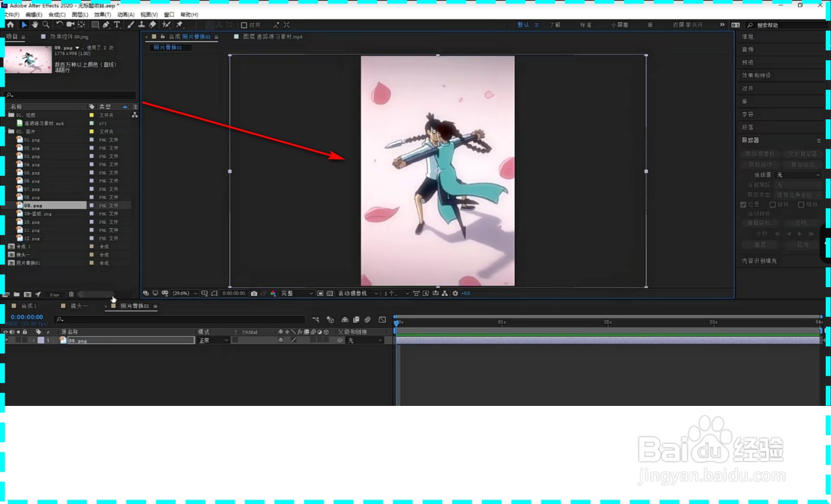Screen dimensions: 831x504
Task: Open the 运动源 dropdown in Tracker
Action: pyautogui.click(x=798, y=175)
